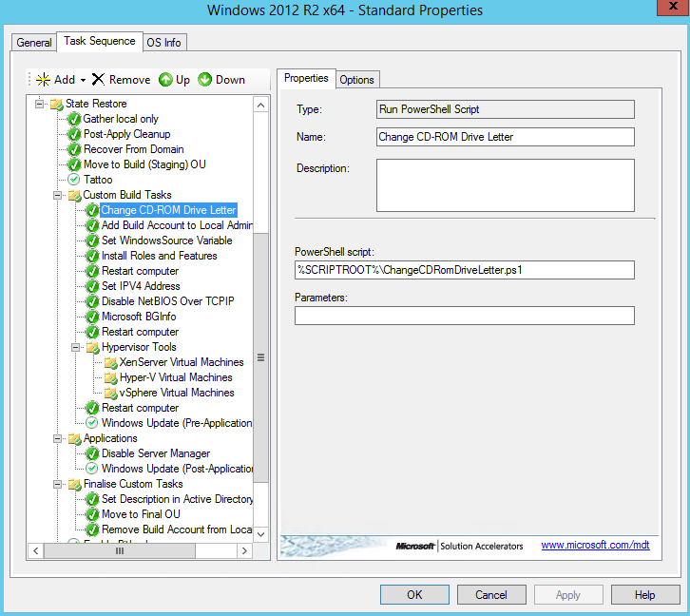The image size is (690, 616).
Task: Switch to the Options tab
Action: (356, 80)
